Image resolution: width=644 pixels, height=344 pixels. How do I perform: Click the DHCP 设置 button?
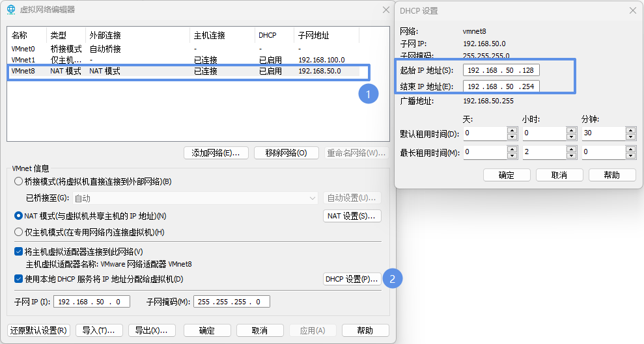pyautogui.click(x=352, y=279)
